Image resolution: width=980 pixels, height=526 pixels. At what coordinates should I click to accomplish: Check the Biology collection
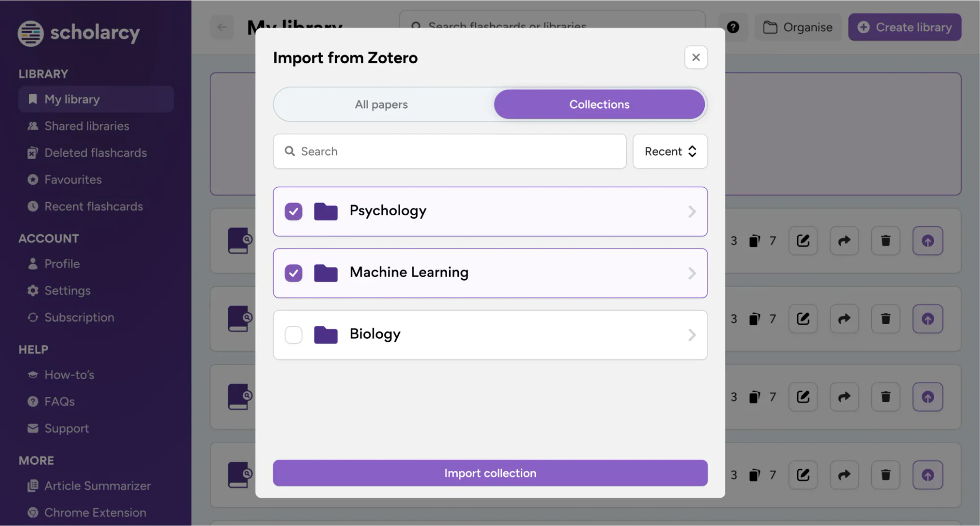[293, 335]
